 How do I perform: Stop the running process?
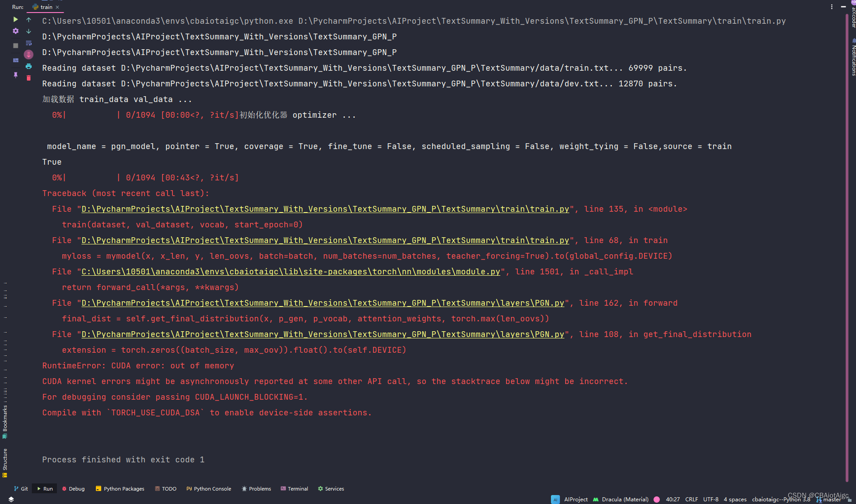tap(16, 45)
